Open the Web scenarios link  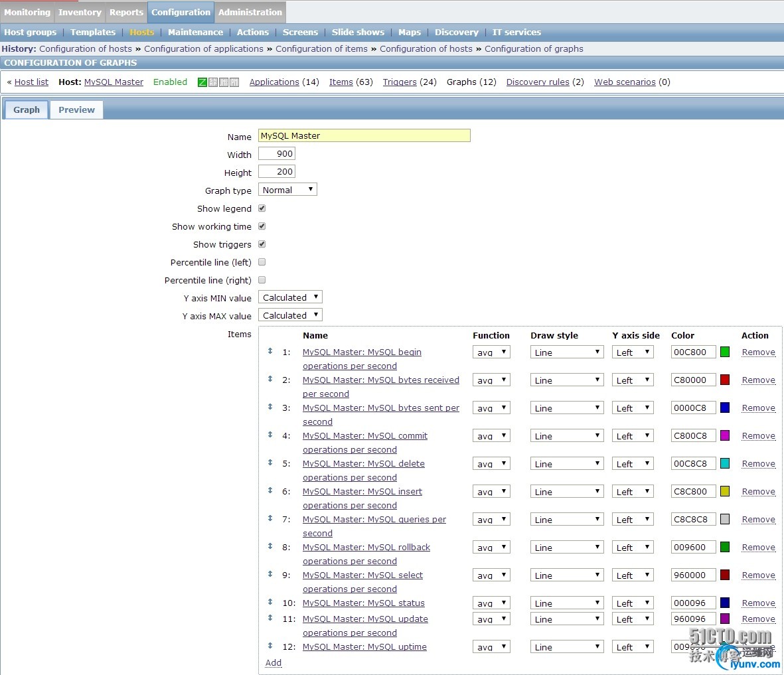(x=625, y=82)
